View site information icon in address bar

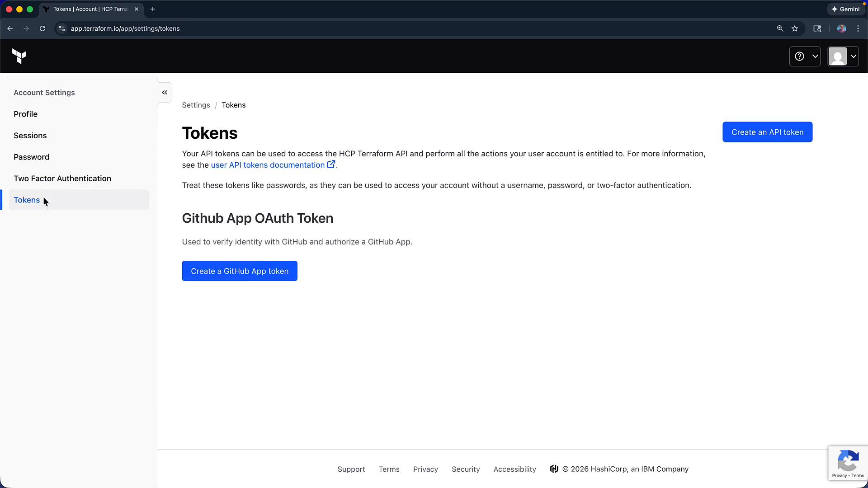[62, 28]
